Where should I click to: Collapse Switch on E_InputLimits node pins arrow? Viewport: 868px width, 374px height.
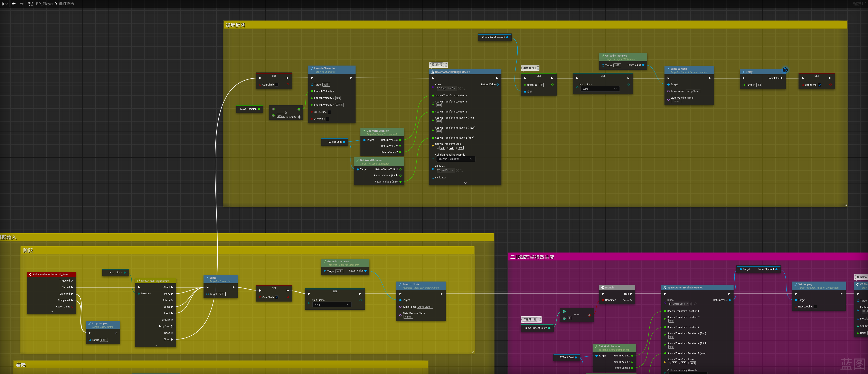coord(156,345)
